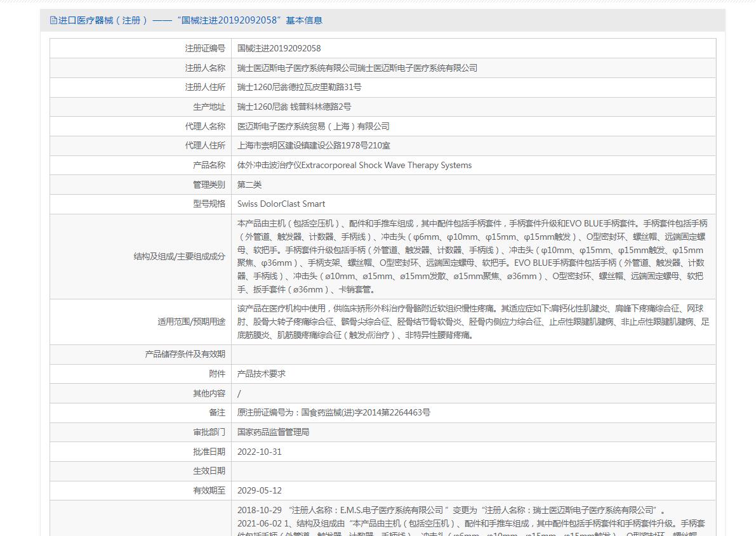756x536 pixels.
Task: Click the 适用范围/预期用途 description text
Action: click(473, 322)
